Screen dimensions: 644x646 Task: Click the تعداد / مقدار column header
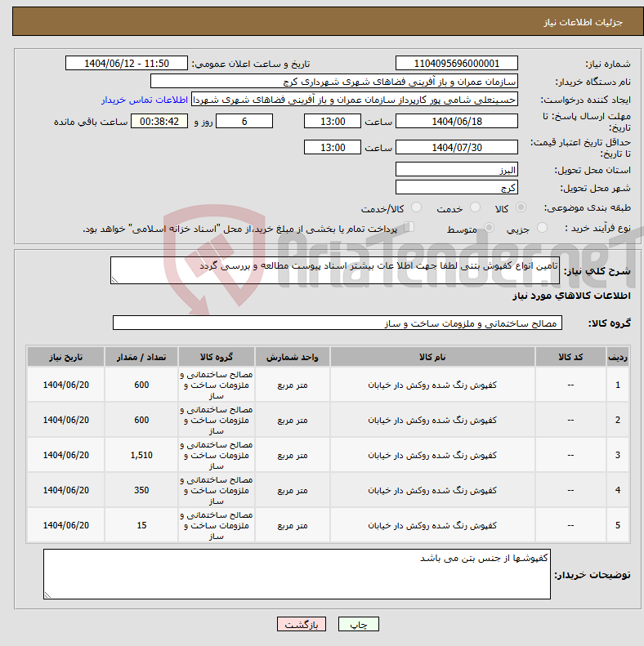[141, 357]
